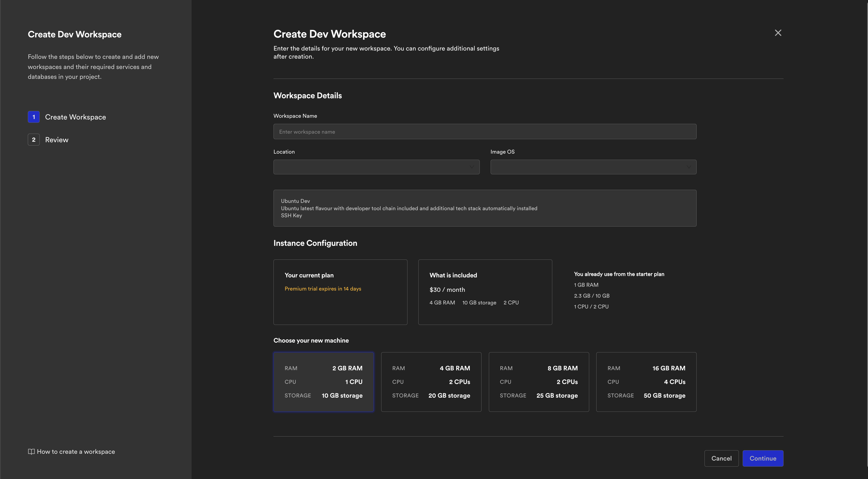Click the Choose your new machine label
The width and height of the screenshot is (868, 479).
pos(311,341)
